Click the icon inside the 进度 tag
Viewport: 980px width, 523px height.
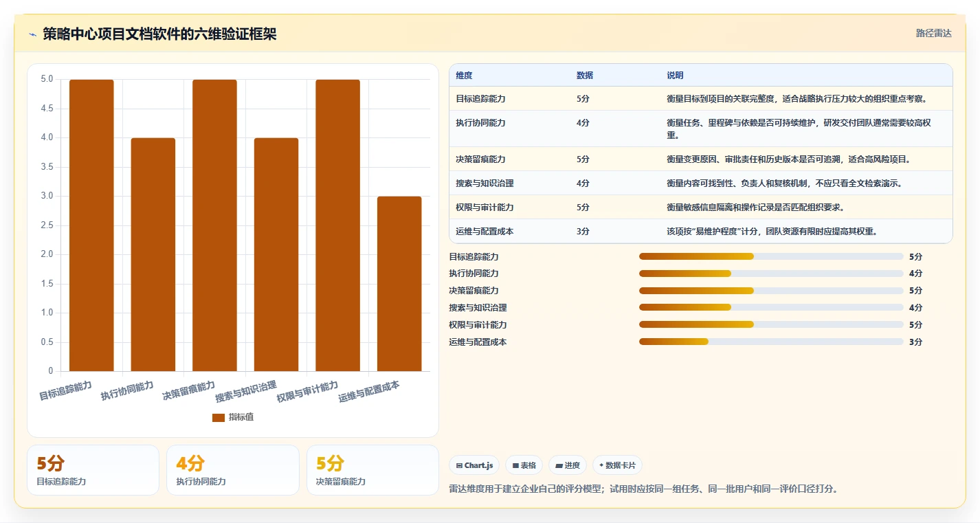point(559,465)
